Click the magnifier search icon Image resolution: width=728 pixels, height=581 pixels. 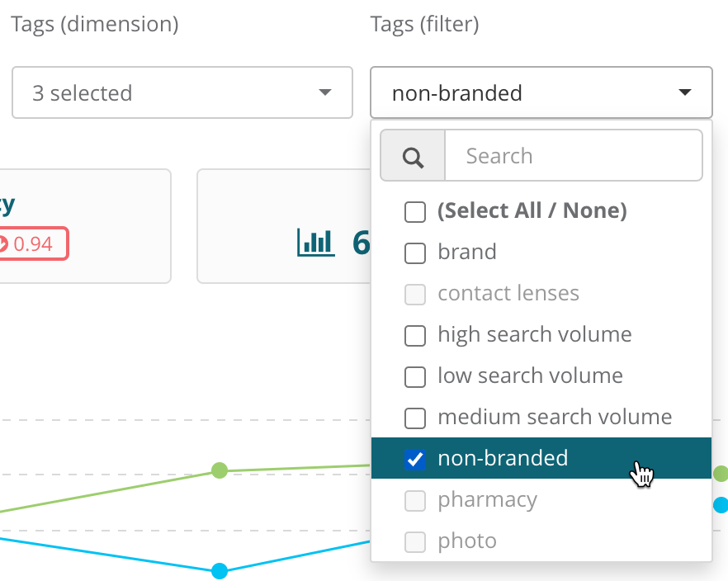413,156
